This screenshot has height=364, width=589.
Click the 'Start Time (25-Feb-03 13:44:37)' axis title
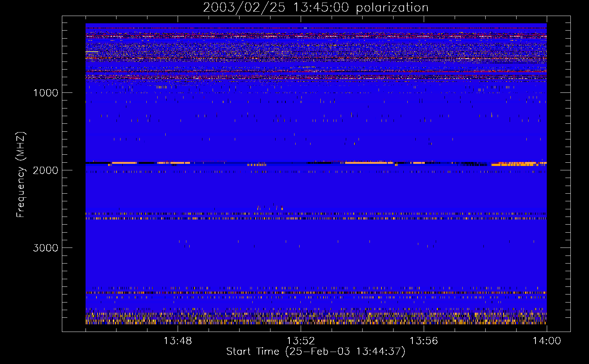click(x=316, y=352)
